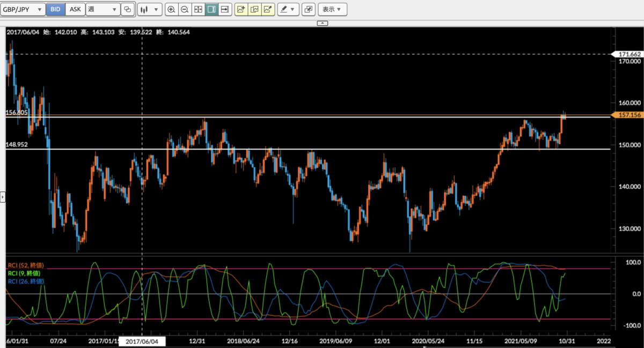Click the chain link icon beside timeframe selector

(127, 9)
